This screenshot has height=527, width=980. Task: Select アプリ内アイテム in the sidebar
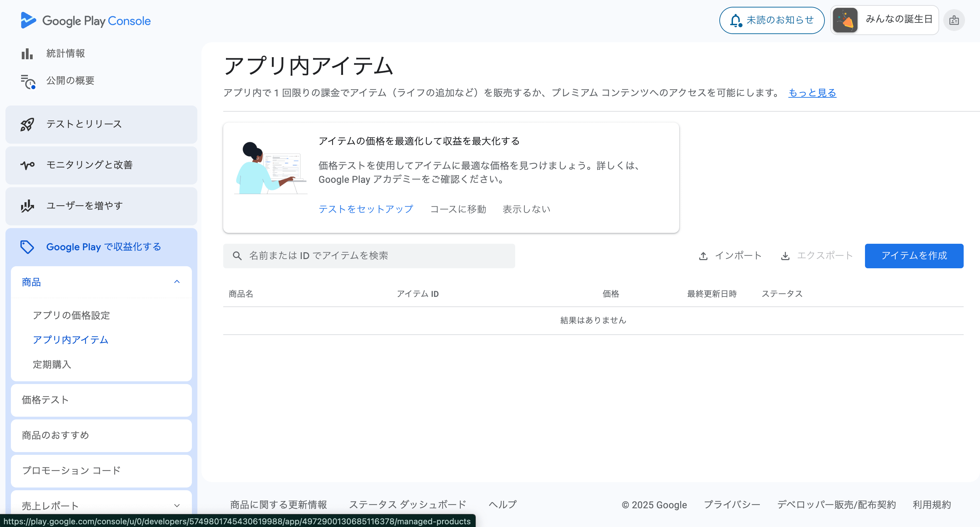pyautogui.click(x=70, y=340)
